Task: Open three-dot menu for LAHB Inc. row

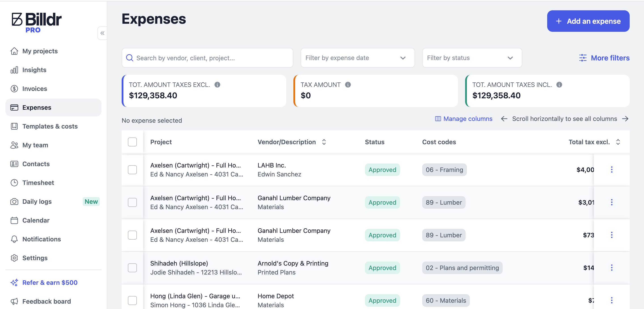Action: (612, 170)
